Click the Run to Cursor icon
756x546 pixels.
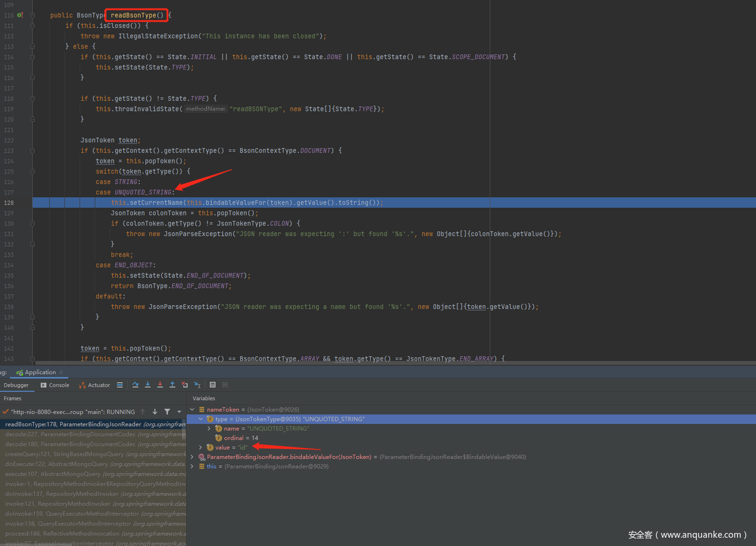click(x=197, y=385)
